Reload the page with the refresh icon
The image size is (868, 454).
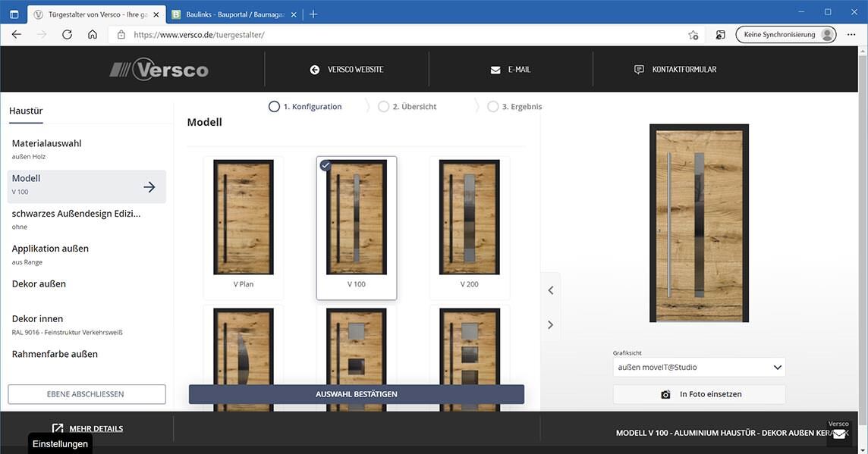67,34
